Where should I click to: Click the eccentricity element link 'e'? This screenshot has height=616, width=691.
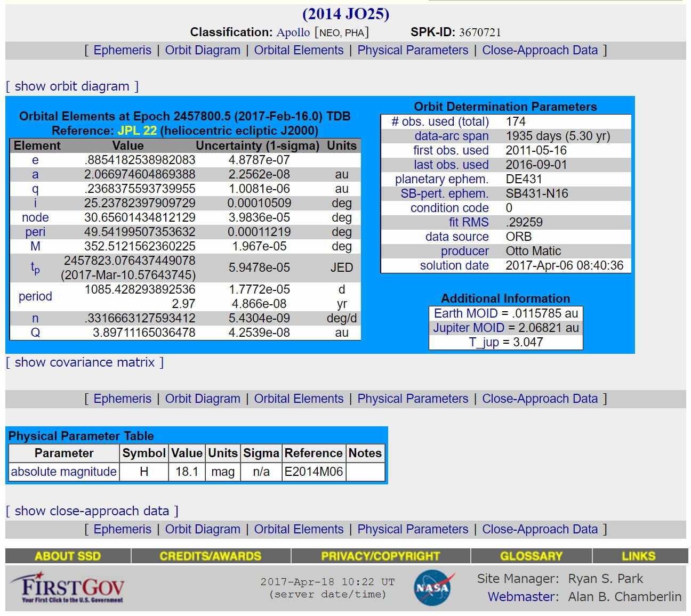coord(35,160)
